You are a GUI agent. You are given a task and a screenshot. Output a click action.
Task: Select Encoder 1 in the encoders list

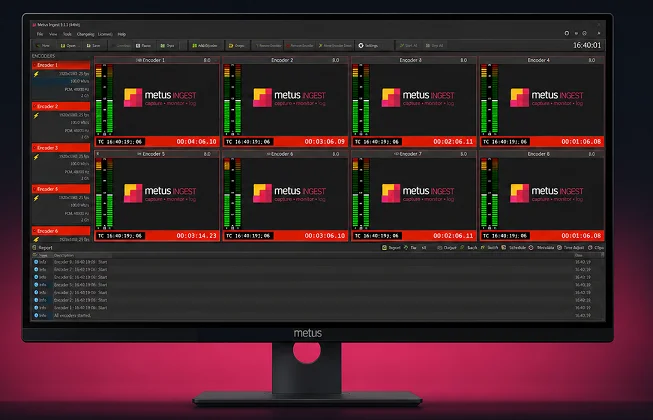click(x=61, y=65)
